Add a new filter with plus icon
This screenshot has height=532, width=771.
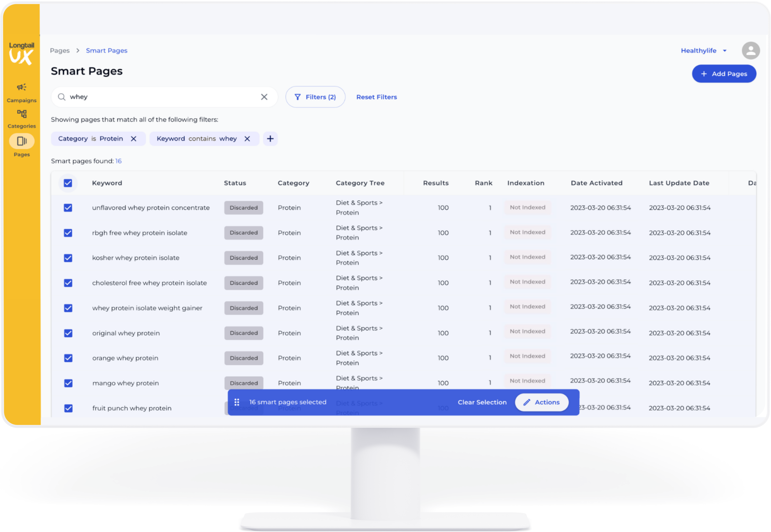270,139
